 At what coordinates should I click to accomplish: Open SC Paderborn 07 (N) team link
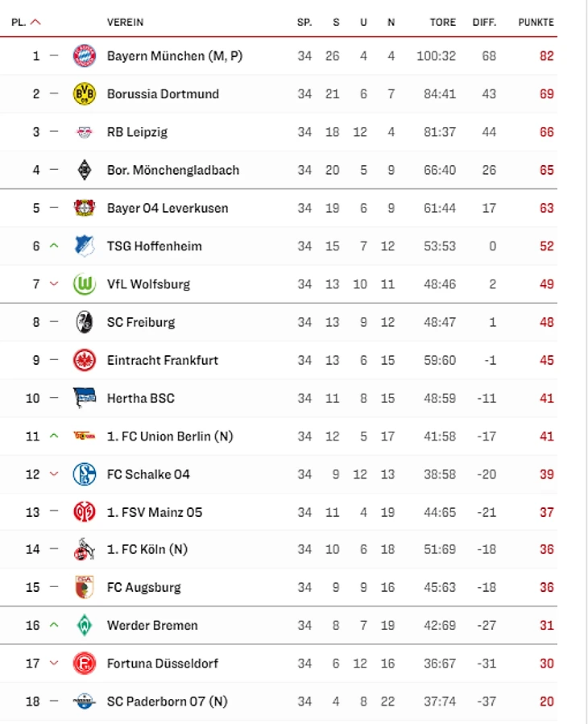click(x=167, y=701)
